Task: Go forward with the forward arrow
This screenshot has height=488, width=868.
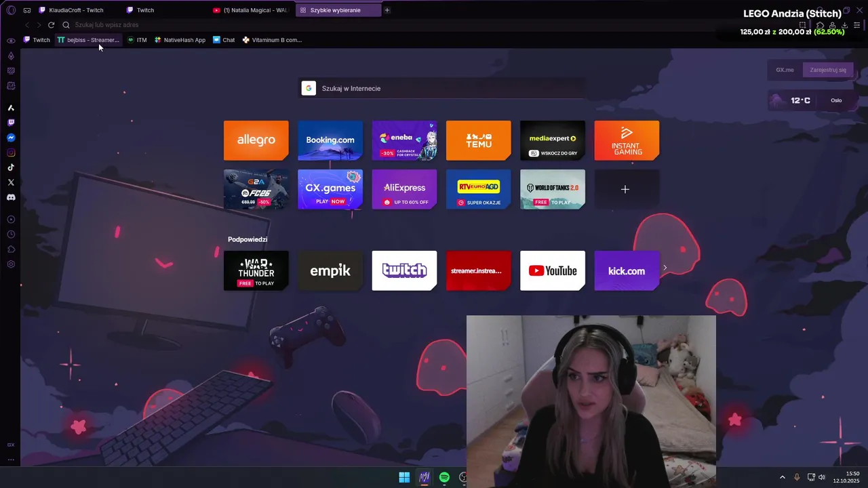Action: 39,25
